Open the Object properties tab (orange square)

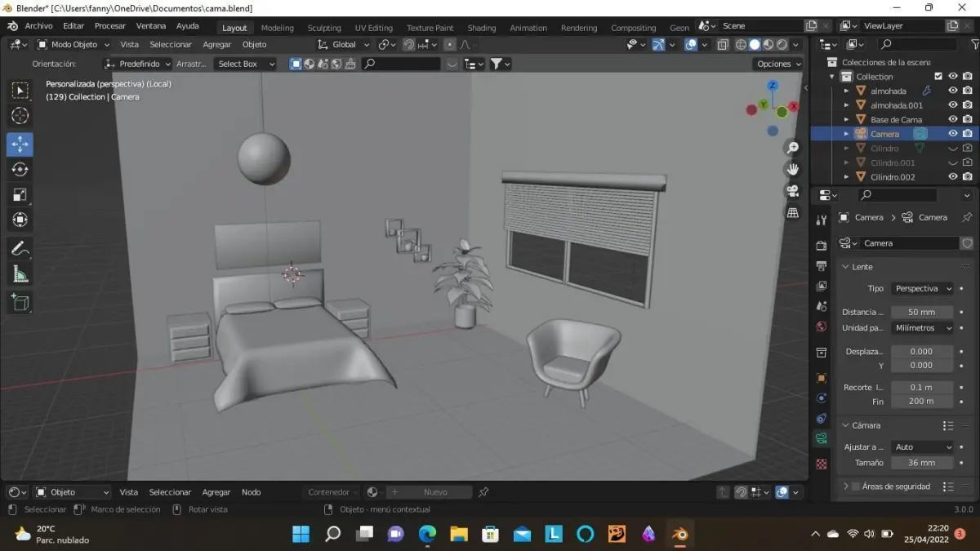point(822,378)
